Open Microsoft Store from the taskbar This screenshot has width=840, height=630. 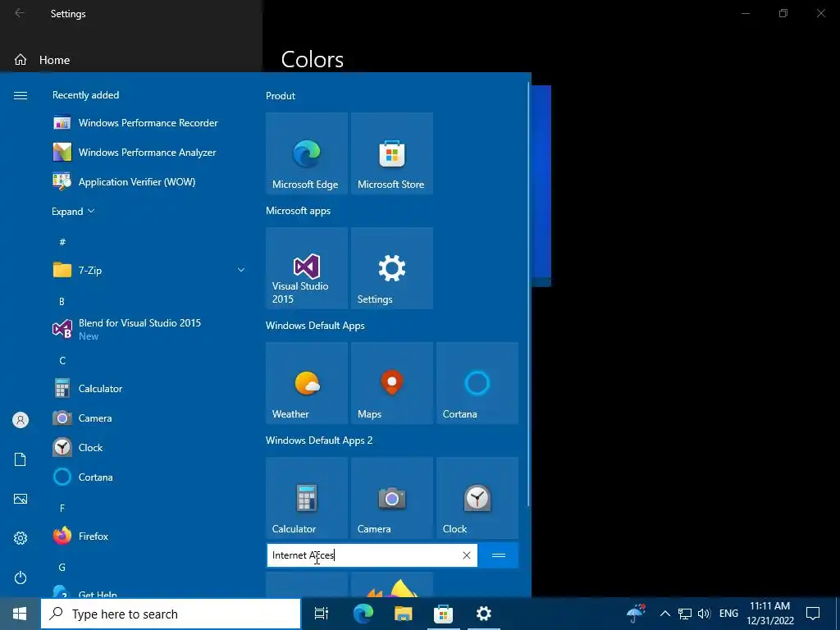click(443, 614)
